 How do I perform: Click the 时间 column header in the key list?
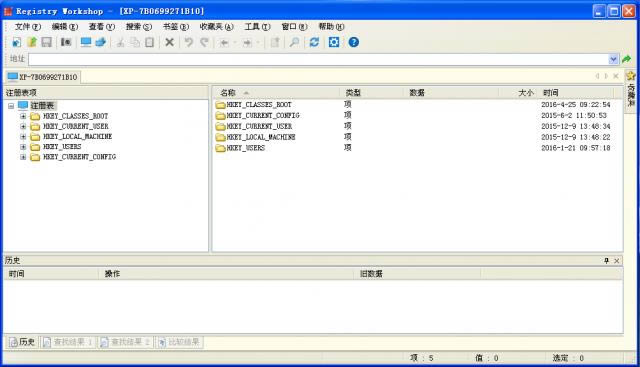click(576, 93)
